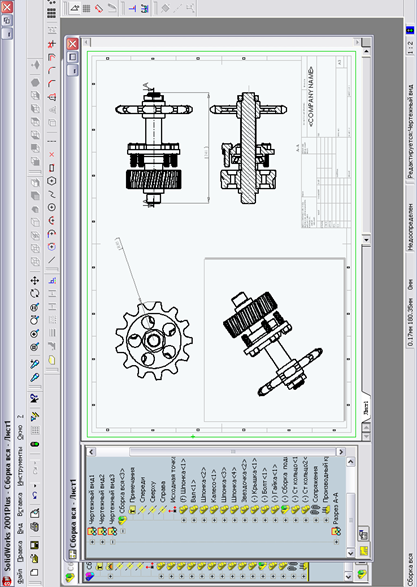This screenshot has height=587, width=417.
Task: Select the Line sketch tool
Action: pyautogui.click(x=52, y=260)
